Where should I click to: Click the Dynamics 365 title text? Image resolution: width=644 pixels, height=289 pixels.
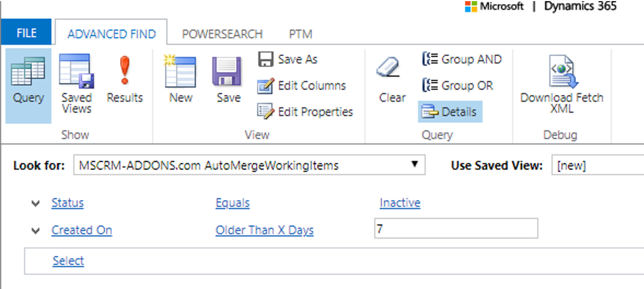pos(581,7)
